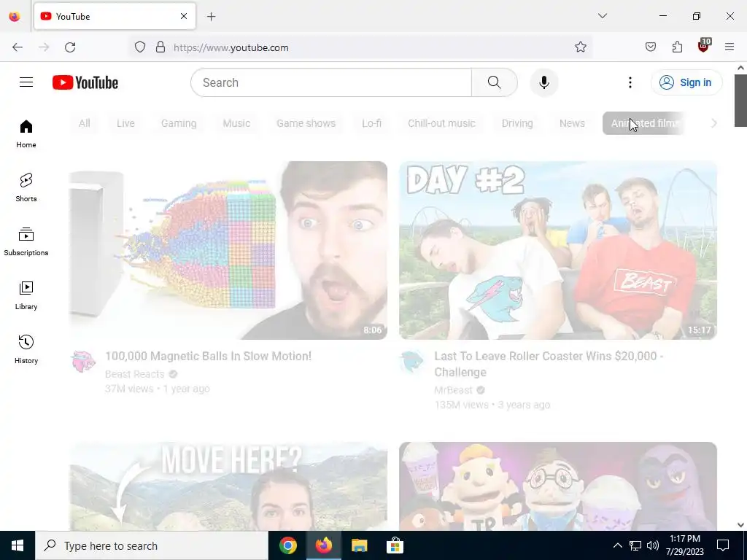Go back with browser back arrow
Image resolution: width=747 pixels, height=560 pixels.
point(18,47)
